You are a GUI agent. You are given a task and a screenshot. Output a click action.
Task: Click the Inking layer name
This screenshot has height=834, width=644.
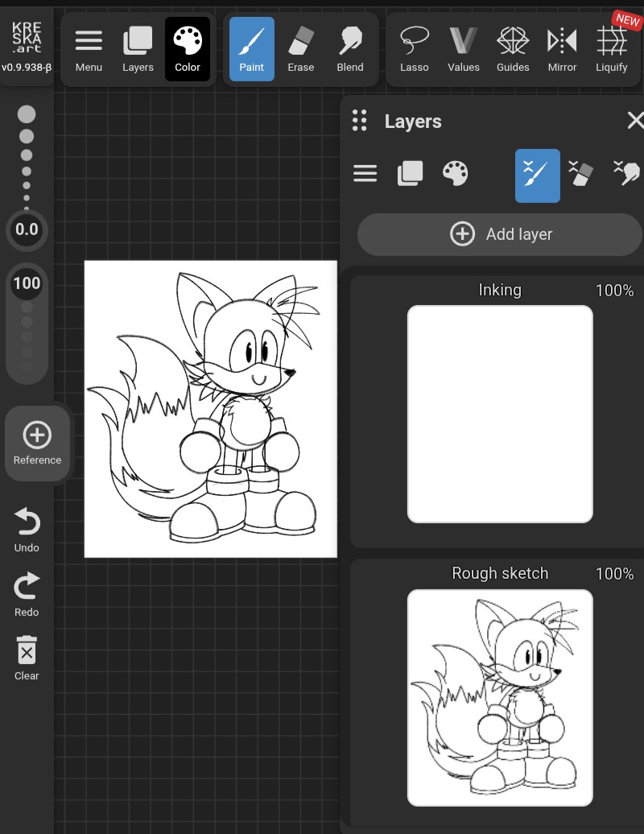point(500,290)
